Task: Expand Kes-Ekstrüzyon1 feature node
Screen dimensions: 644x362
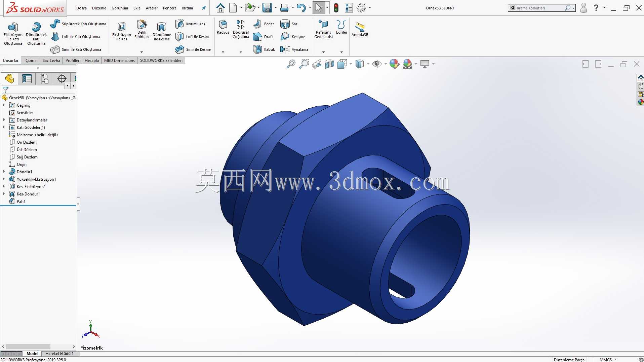Action: (4, 187)
